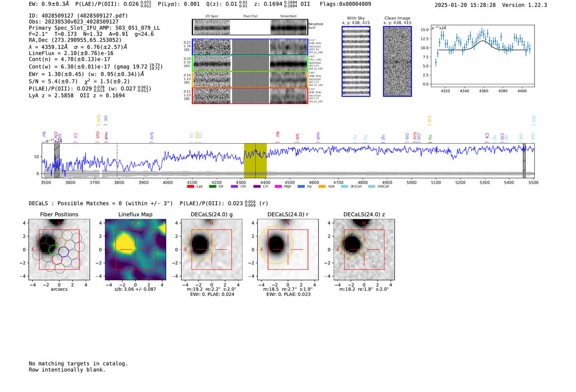Click the dashed gray vertical line near 3800Å

[117, 160]
